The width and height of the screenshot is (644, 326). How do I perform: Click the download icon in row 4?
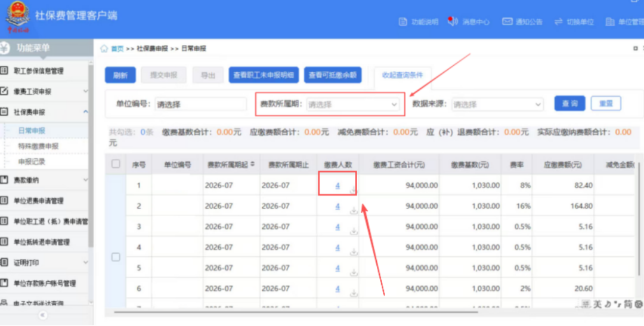coord(354,251)
